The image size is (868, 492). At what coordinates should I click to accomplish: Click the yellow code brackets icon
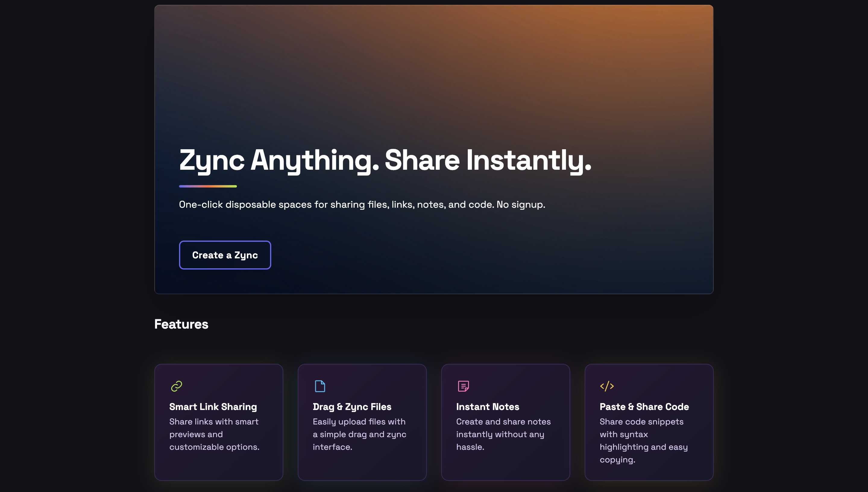pos(607,386)
